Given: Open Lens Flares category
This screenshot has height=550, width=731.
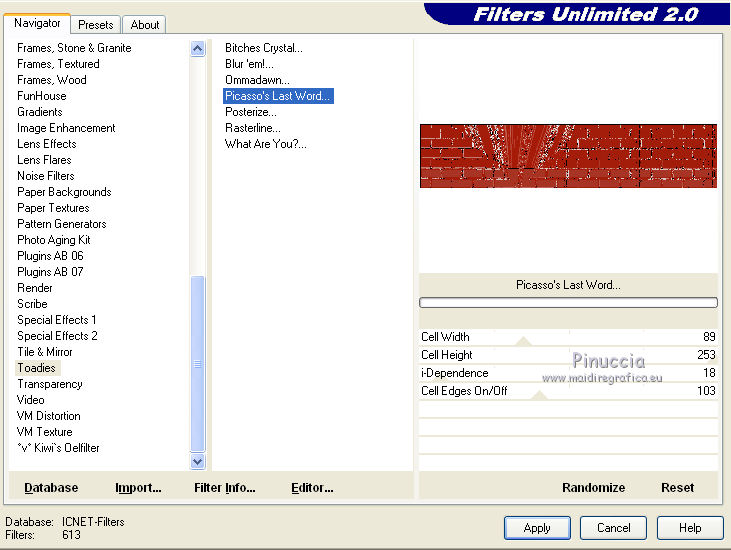Looking at the screenshot, I should [x=44, y=160].
